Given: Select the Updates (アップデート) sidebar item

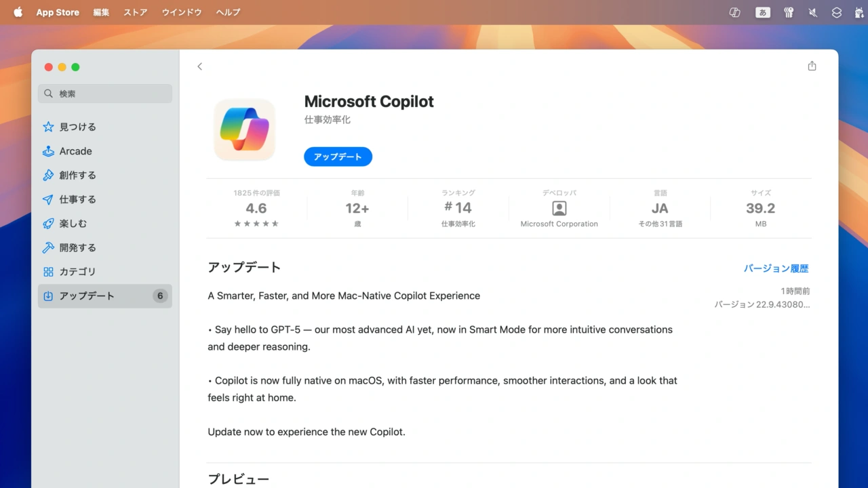Looking at the screenshot, I should pos(86,296).
